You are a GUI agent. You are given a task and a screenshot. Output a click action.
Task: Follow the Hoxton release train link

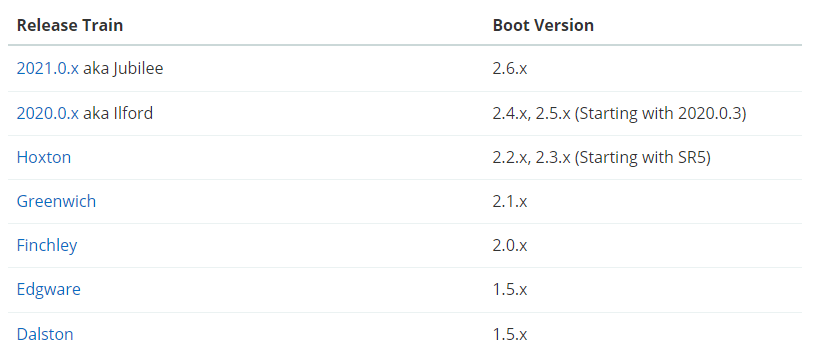44,157
